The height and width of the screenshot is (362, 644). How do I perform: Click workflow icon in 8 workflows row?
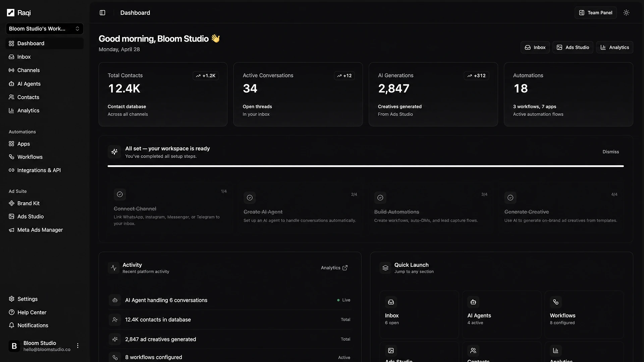(115, 357)
